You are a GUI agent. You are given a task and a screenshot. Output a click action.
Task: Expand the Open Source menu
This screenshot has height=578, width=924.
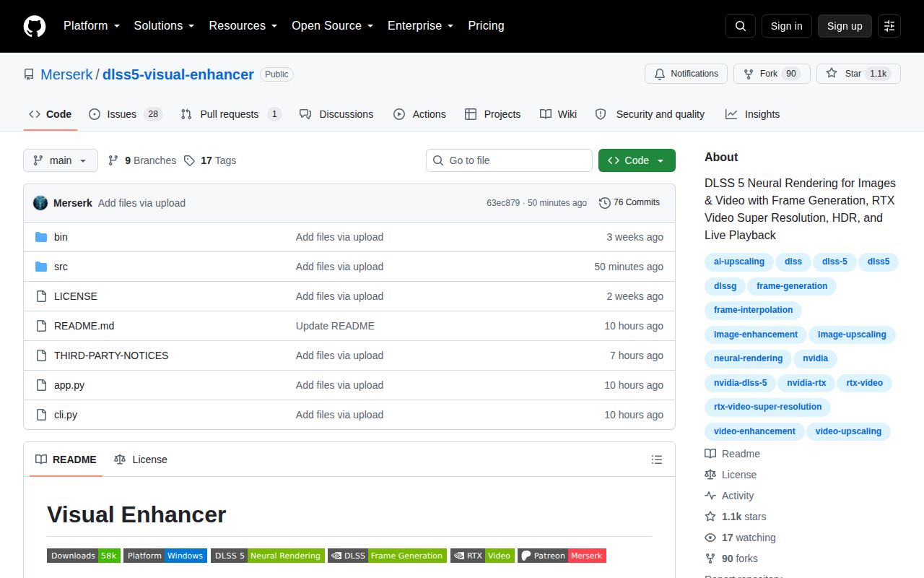click(333, 26)
